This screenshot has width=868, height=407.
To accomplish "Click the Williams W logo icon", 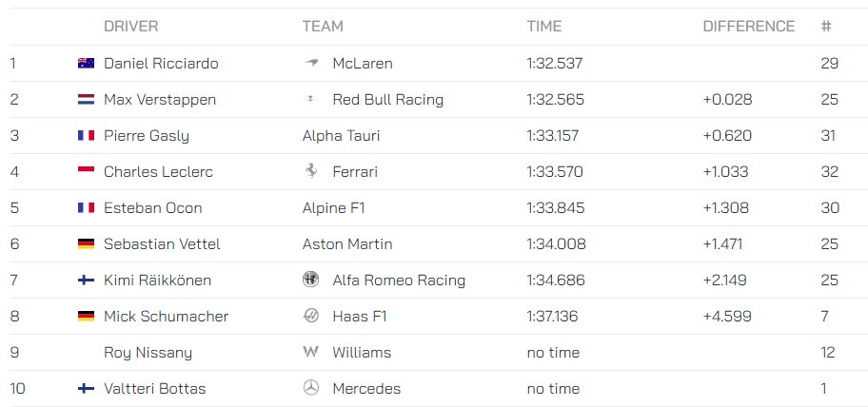I will pyautogui.click(x=310, y=352).
